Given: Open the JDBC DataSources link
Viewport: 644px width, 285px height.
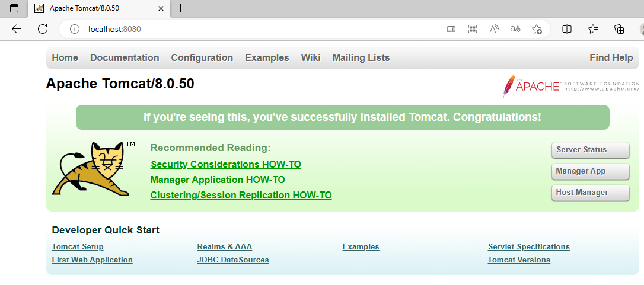Looking at the screenshot, I should click(x=233, y=260).
